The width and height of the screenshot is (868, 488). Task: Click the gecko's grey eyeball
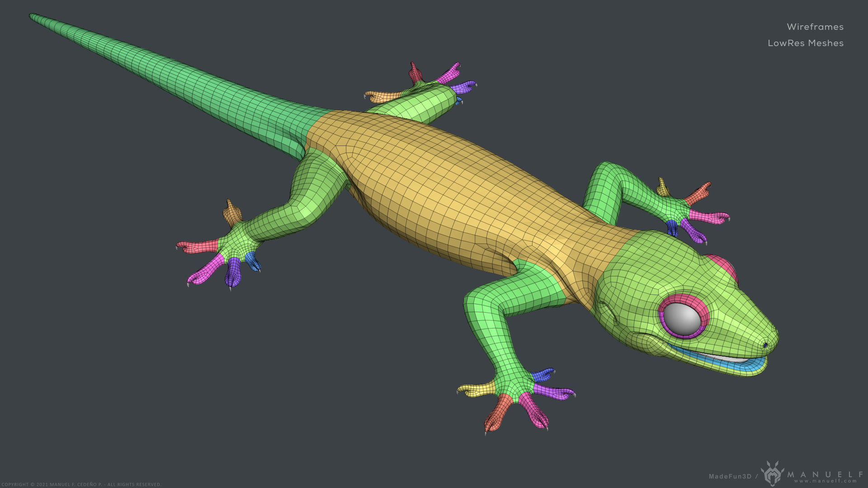(x=683, y=319)
